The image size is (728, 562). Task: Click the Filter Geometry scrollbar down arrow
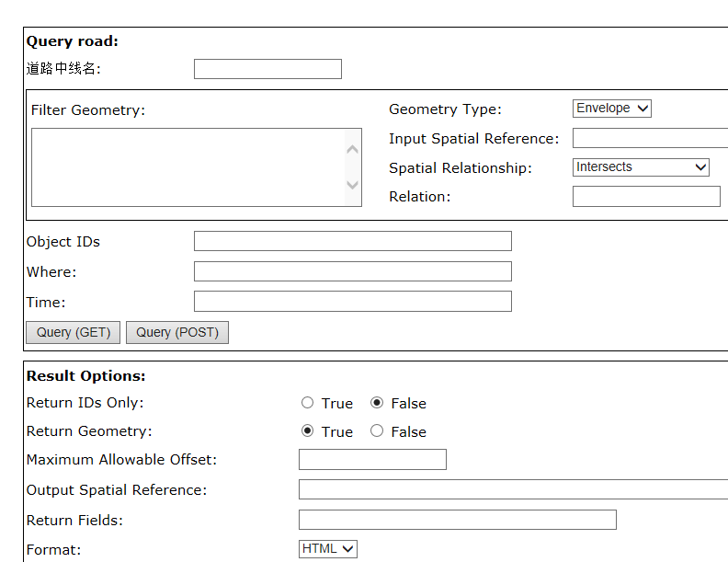point(352,185)
